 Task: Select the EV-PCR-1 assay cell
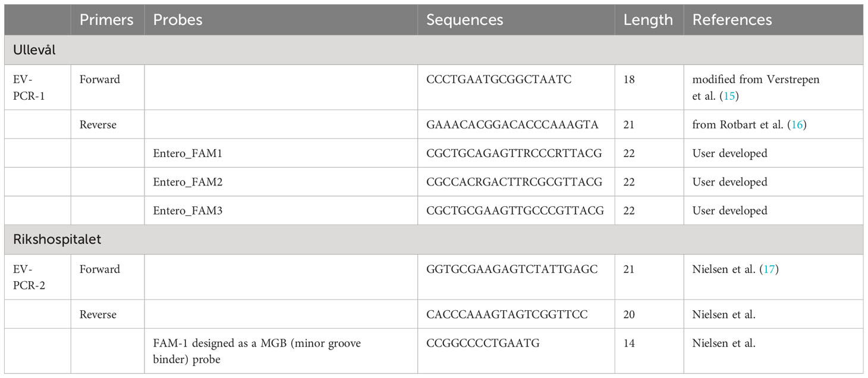point(37,87)
